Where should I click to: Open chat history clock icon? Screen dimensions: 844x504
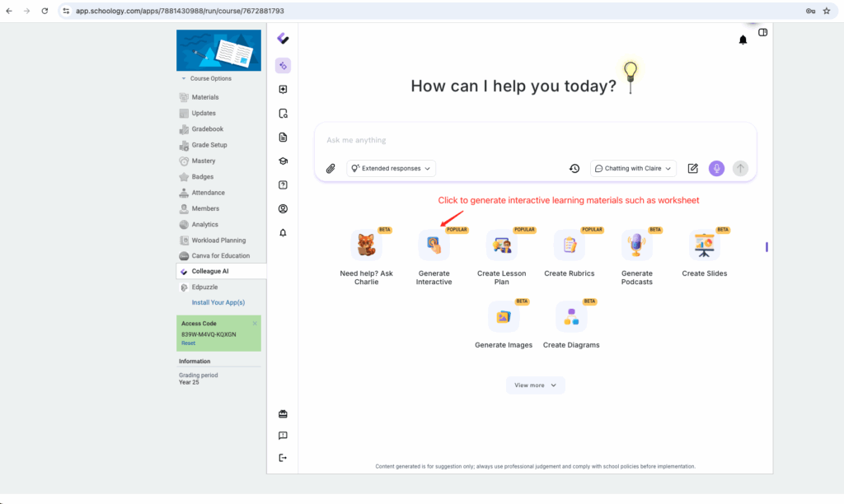pos(574,169)
